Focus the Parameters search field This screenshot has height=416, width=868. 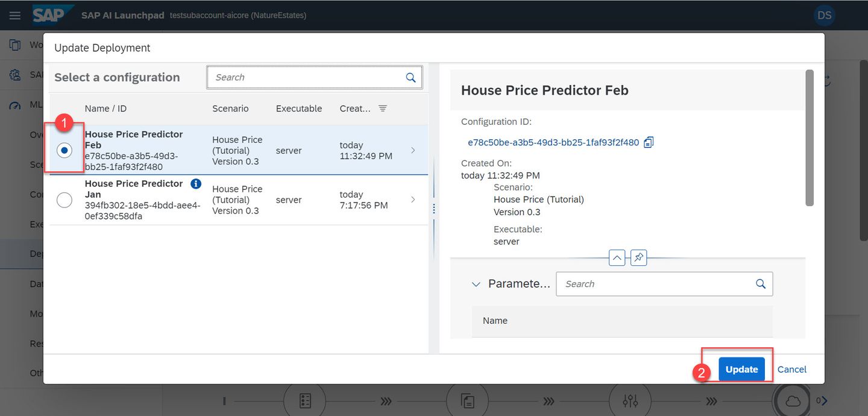pyautogui.click(x=664, y=284)
